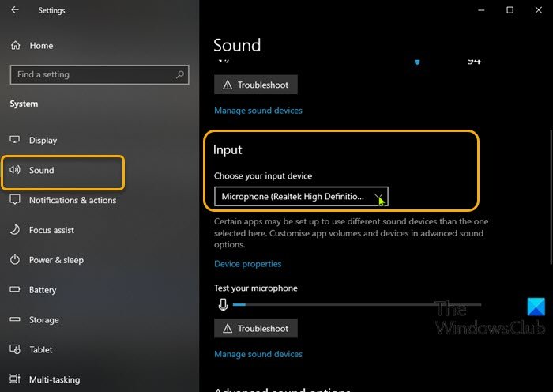Open Notifications & actions settings

(72, 200)
